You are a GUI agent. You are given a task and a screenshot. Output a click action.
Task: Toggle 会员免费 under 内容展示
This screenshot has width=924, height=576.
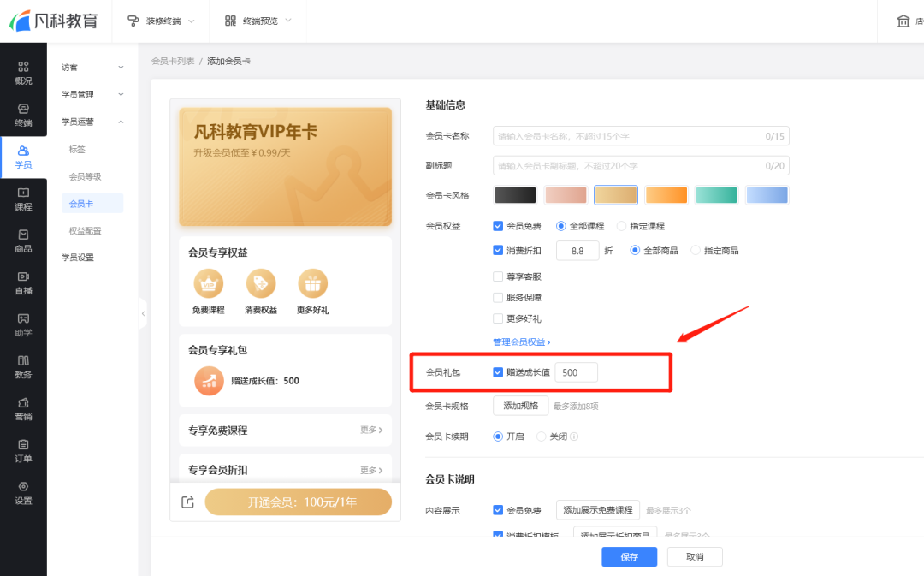point(498,510)
